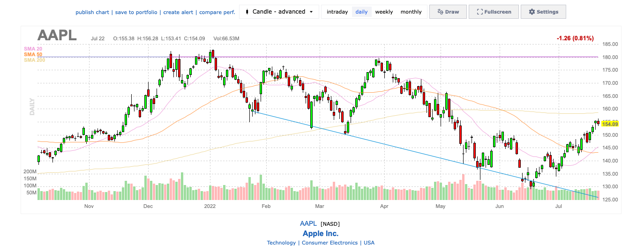The width and height of the screenshot is (644, 252).
Task: Click the 140.00 price axis label
Action: [x=610, y=161]
